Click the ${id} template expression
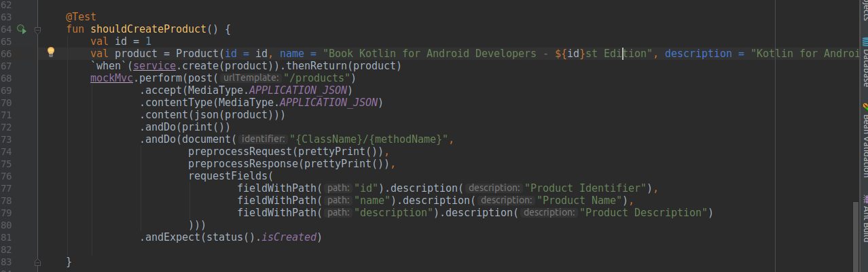 click(569, 54)
